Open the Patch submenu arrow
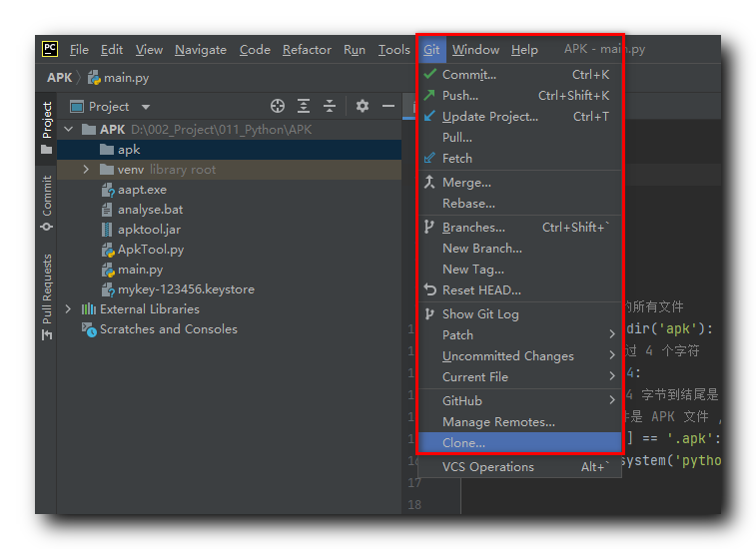This screenshot has width=756, height=549. 612,334
